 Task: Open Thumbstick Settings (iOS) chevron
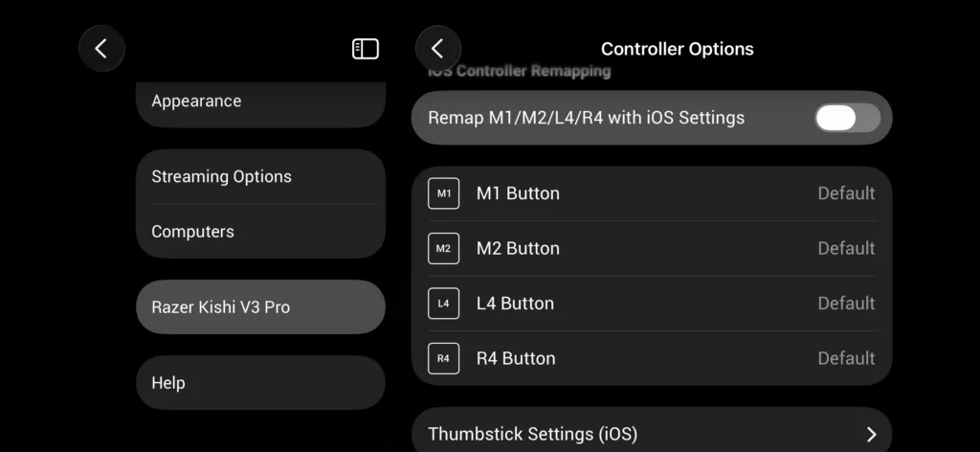point(872,434)
